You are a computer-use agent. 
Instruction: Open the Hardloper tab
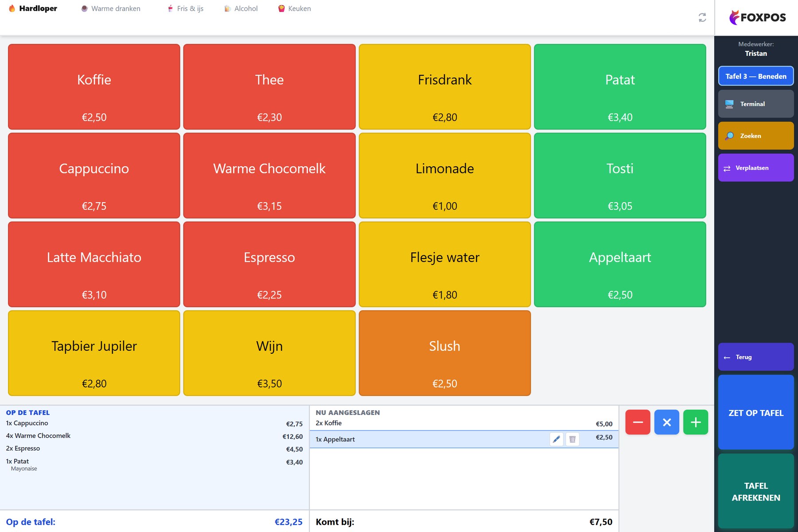click(x=33, y=8)
